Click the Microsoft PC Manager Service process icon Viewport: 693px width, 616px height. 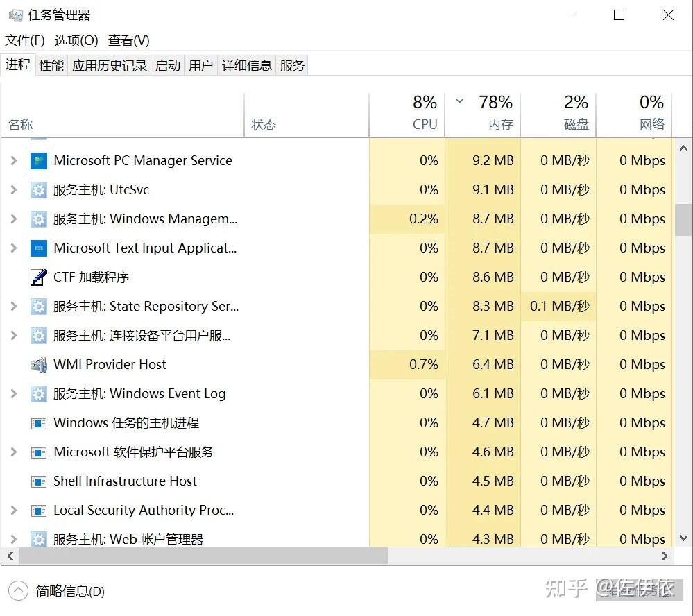[39, 160]
